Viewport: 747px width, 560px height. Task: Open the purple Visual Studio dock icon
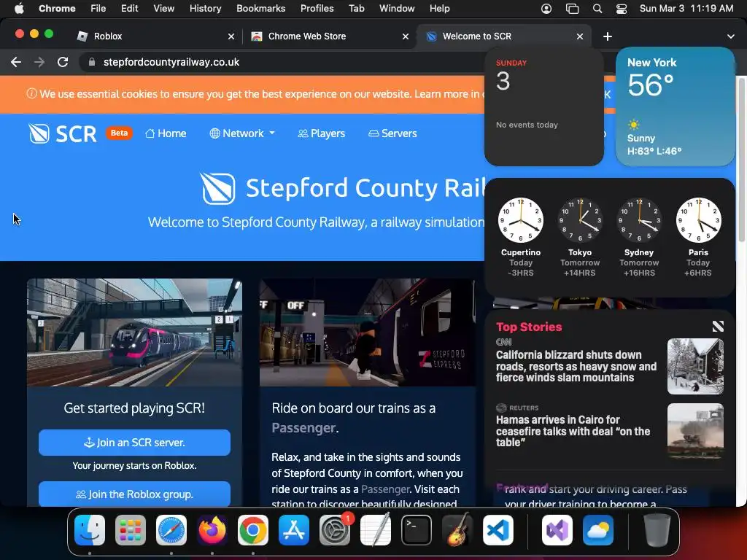[x=557, y=530]
